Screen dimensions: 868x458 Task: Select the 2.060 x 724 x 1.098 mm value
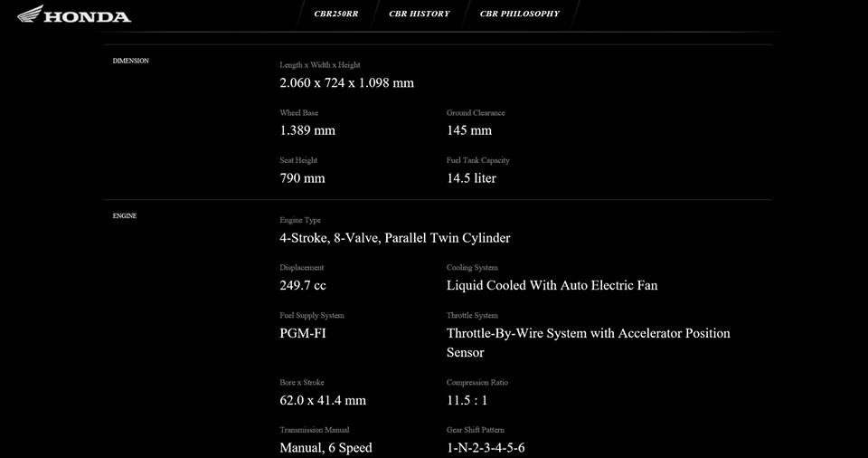click(x=346, y=83)
